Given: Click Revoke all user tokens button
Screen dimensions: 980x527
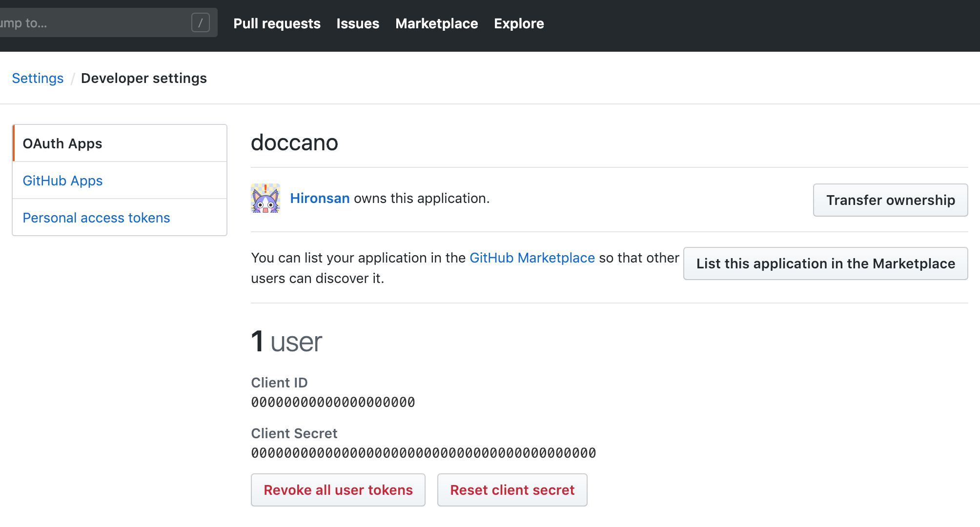Looking at the screenshot, I should 338,490.
